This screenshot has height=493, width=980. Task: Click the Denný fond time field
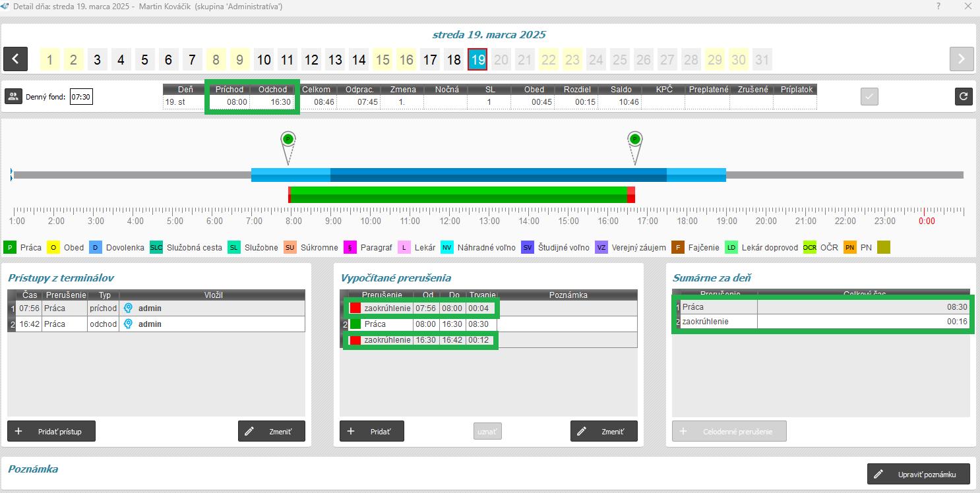[x=80, y=97]
